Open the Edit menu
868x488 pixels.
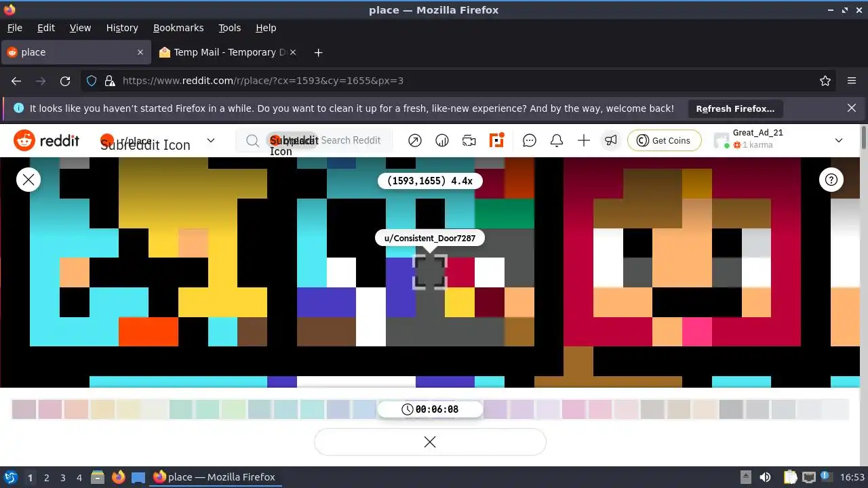pyautogui.click(x=46, y=28)
